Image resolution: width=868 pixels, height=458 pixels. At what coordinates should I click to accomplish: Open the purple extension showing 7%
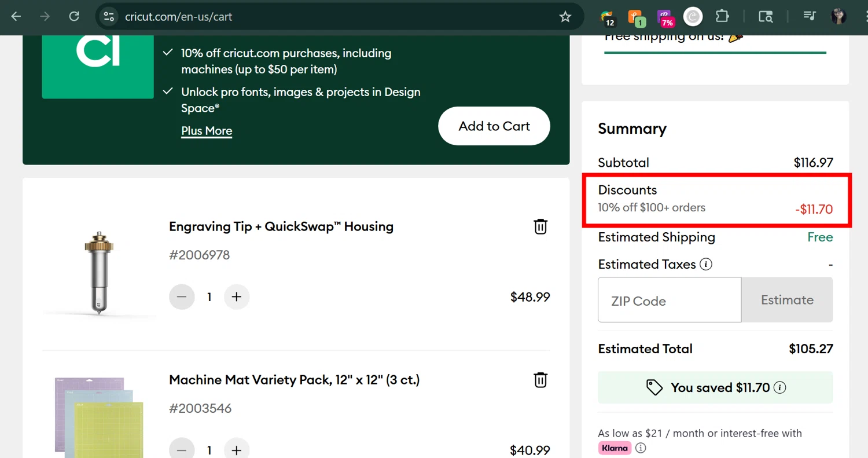tap(665, 17)
